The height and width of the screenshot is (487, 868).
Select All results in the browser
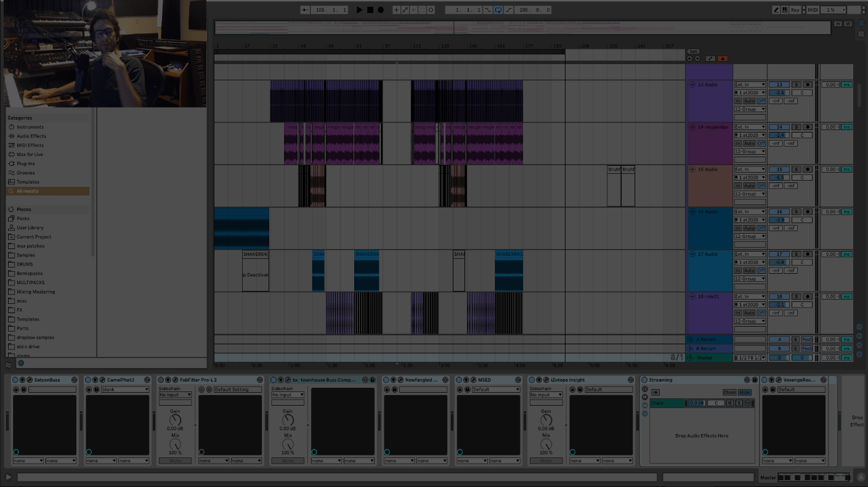49,191
